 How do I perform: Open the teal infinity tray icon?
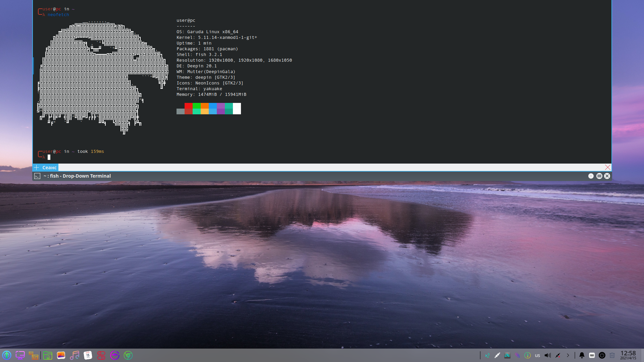tap(507, 355)
